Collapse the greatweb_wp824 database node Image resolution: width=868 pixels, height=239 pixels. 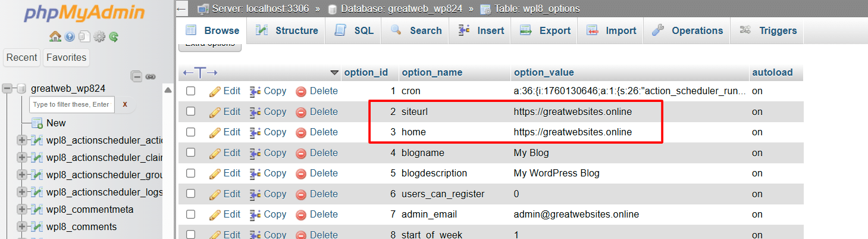point(7,88)
